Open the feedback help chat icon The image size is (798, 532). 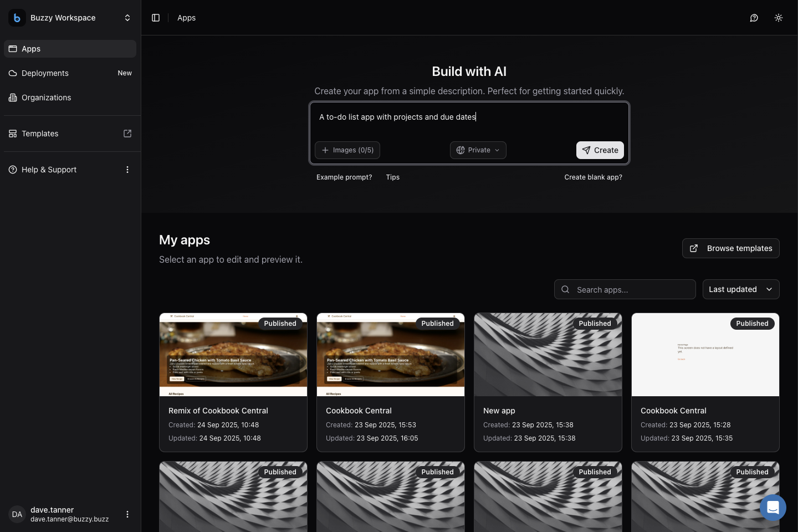click(x=754, y=18)
